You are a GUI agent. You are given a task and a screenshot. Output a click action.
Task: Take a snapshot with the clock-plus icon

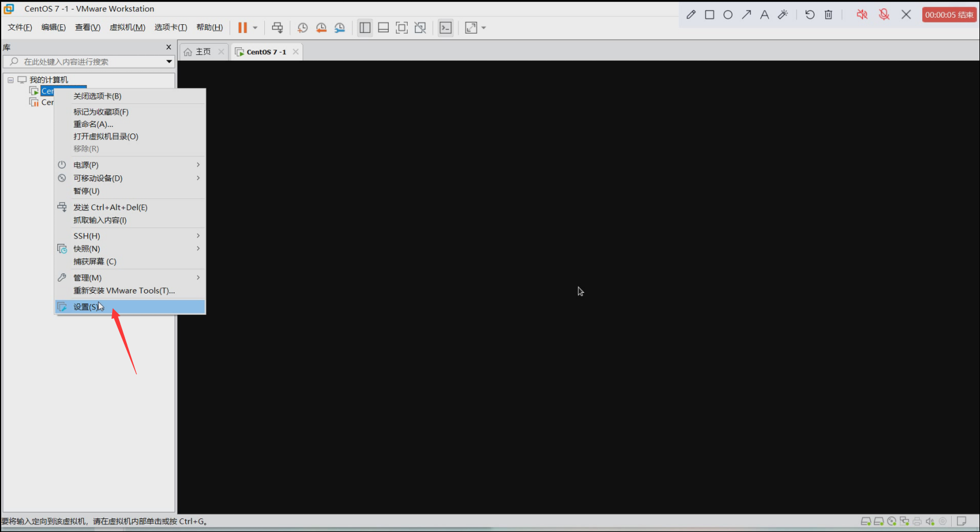(303, 28)
